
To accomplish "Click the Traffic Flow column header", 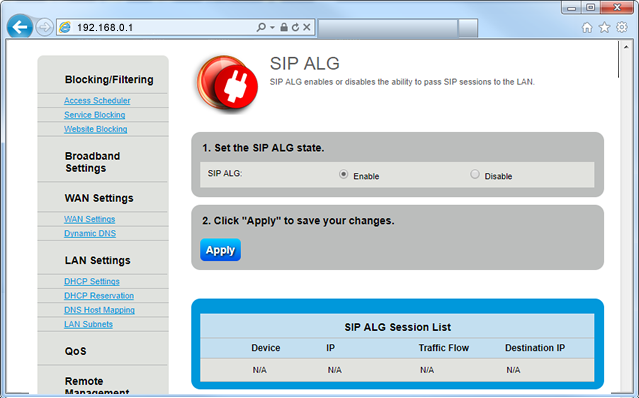I will (444, 348).
